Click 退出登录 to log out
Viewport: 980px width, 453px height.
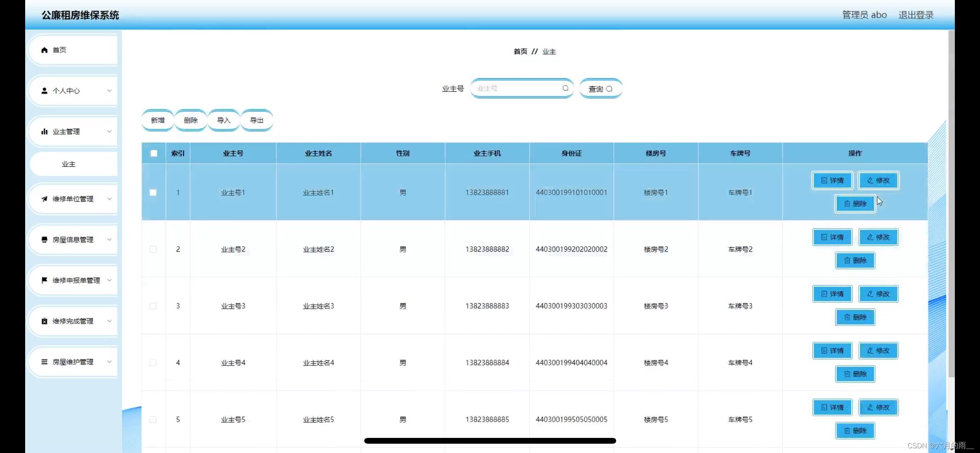click(916, 15)
